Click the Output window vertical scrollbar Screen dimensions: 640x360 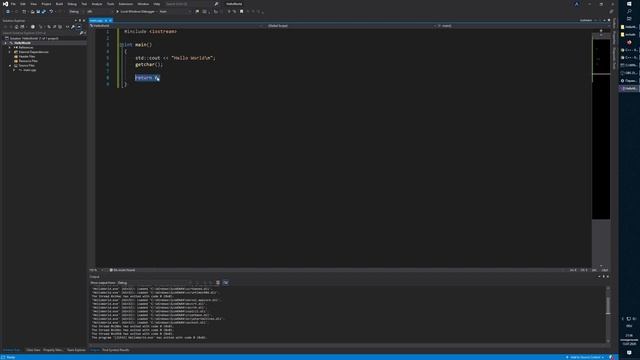pos(608,314)
